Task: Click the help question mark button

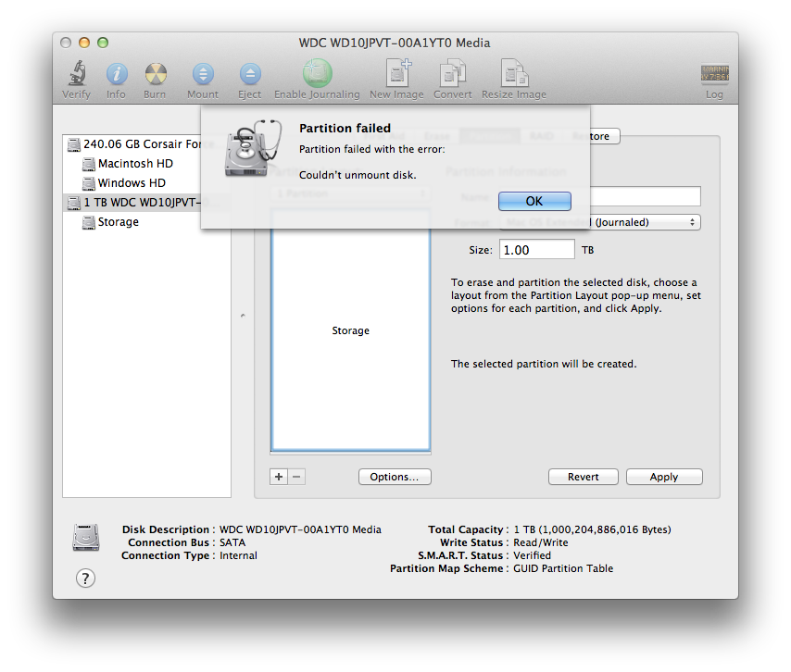Action: coord(86,579)
